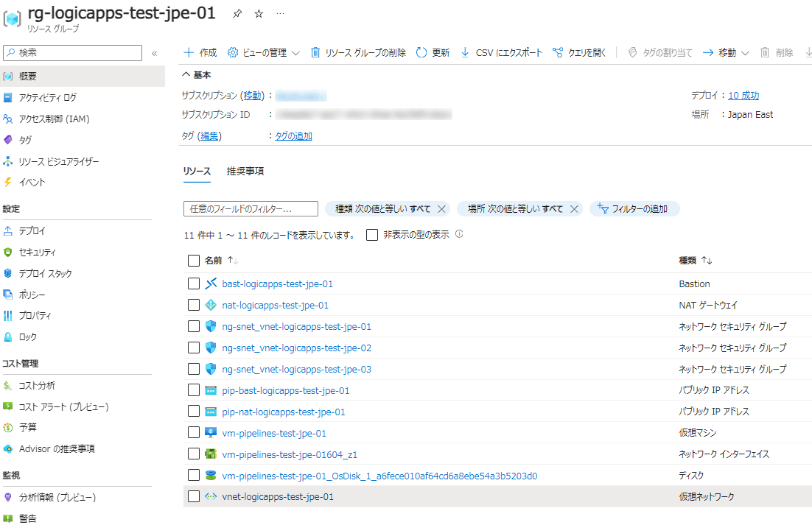Viewport: 812px width, 525px height.
Task: Toggle the select-all checkbox beside 名前
Action: click(194, 260)
